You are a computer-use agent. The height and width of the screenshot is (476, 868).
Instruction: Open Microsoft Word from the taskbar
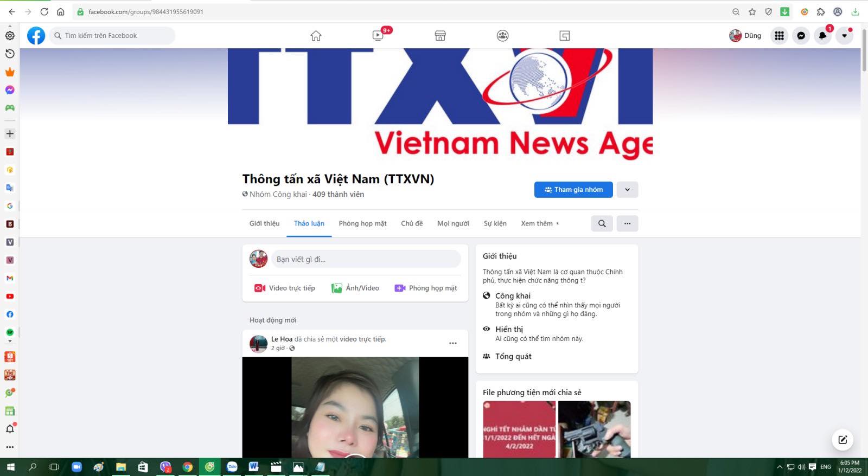[253, 467]
